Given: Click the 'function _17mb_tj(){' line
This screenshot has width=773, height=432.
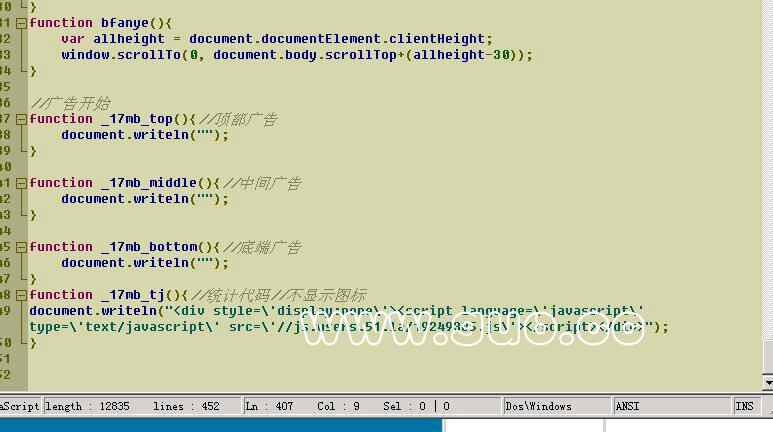Looking at the screenshot, I should click(x=108, y=295).
